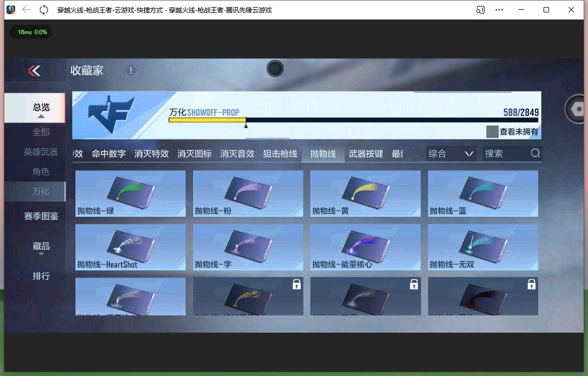588x376 pixels.
Task: Maximize the cloud game window
Action: [546, 10]
